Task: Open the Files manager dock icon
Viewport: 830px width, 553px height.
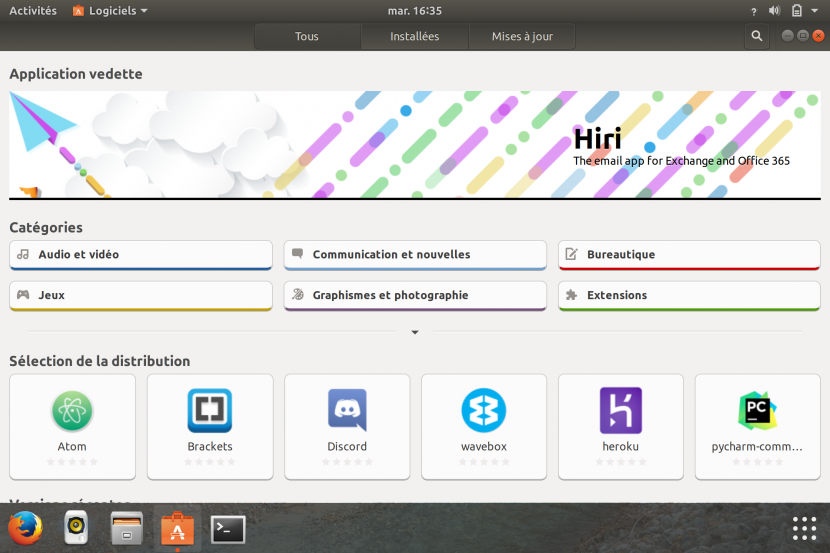Action: pos(127,528)
